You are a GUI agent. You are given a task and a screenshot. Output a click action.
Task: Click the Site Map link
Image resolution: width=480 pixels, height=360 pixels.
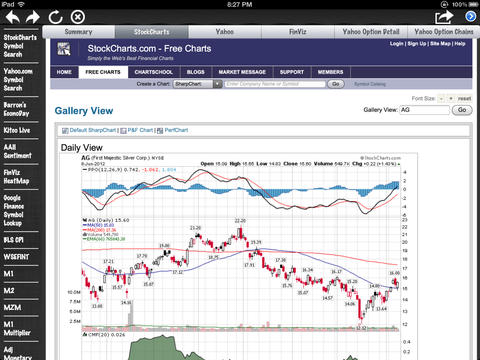tap(440, 44)
